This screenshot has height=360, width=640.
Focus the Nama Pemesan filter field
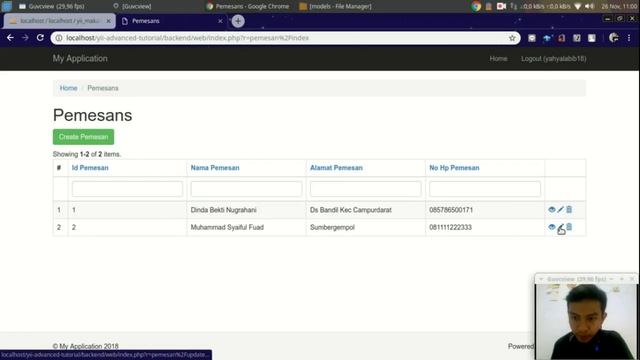coord(247,189)
